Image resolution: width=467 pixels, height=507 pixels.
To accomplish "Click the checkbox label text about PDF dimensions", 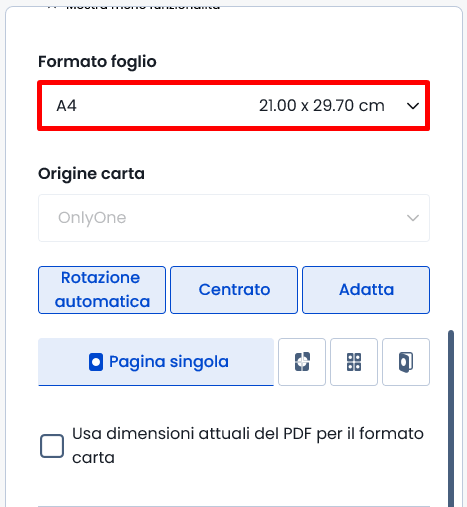I will pos(248,446).
